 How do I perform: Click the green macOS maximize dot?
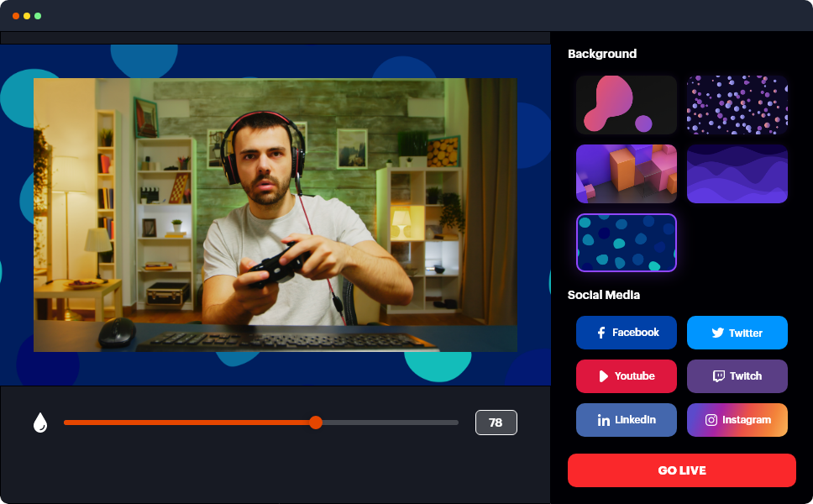[x=38, y=16]
